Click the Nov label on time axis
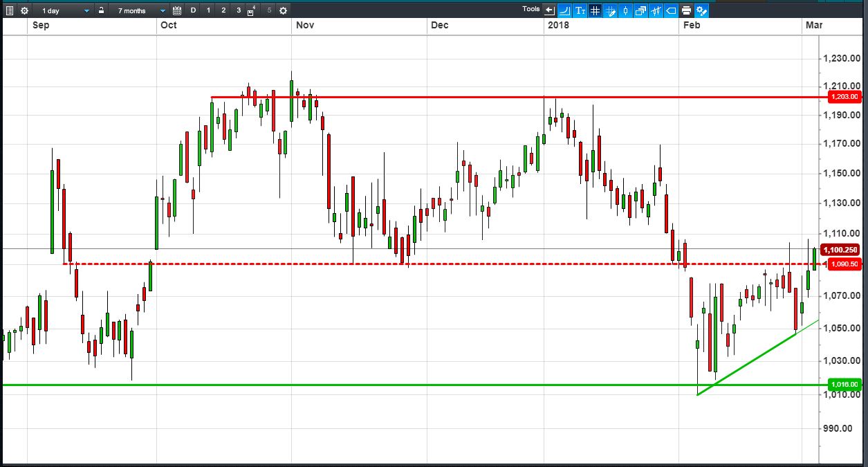Viewport: 868px width, 467px height. [x=305, y=25]
